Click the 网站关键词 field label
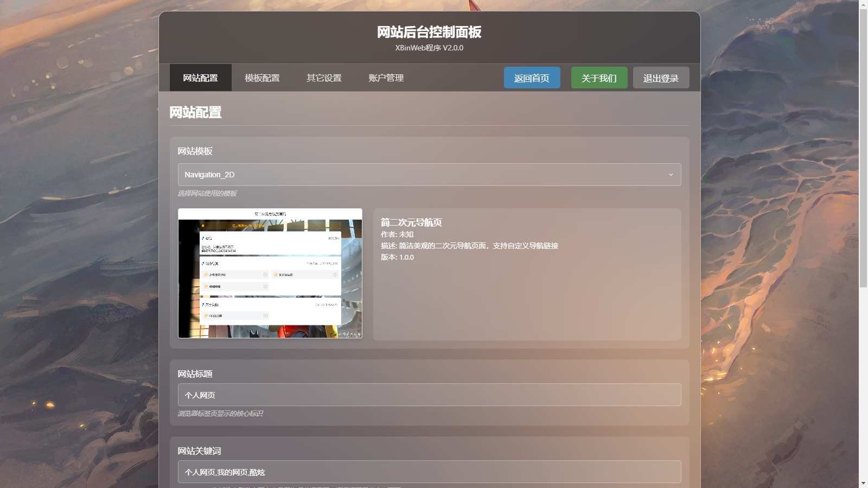Image resolution: width=868 pixels, height=488 pixels. tap(199, 451)
